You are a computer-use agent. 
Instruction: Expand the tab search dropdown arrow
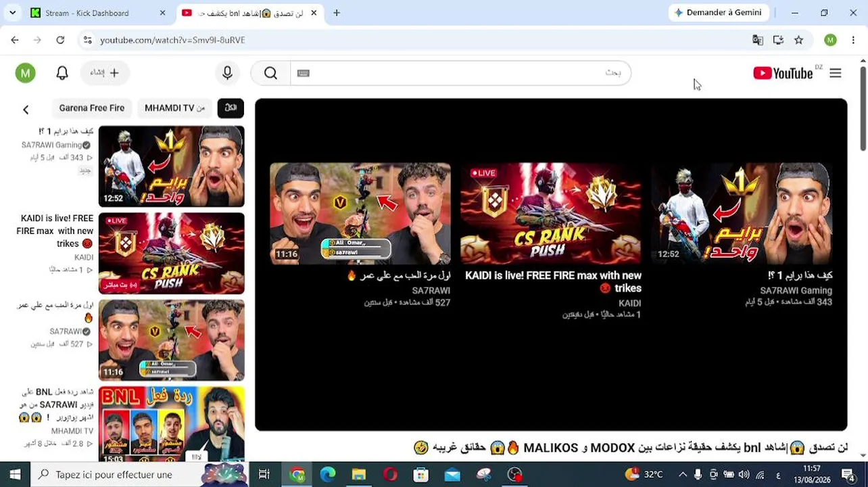tap(12, 13)
